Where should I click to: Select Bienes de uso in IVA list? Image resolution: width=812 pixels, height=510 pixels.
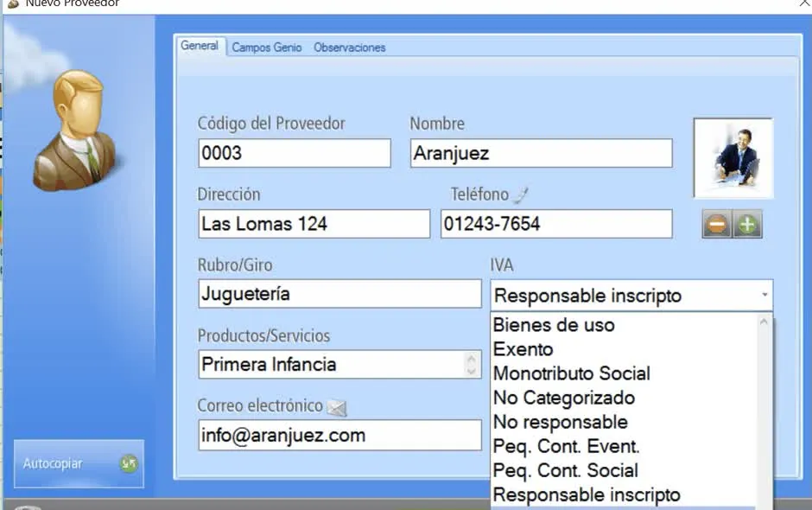624,325
